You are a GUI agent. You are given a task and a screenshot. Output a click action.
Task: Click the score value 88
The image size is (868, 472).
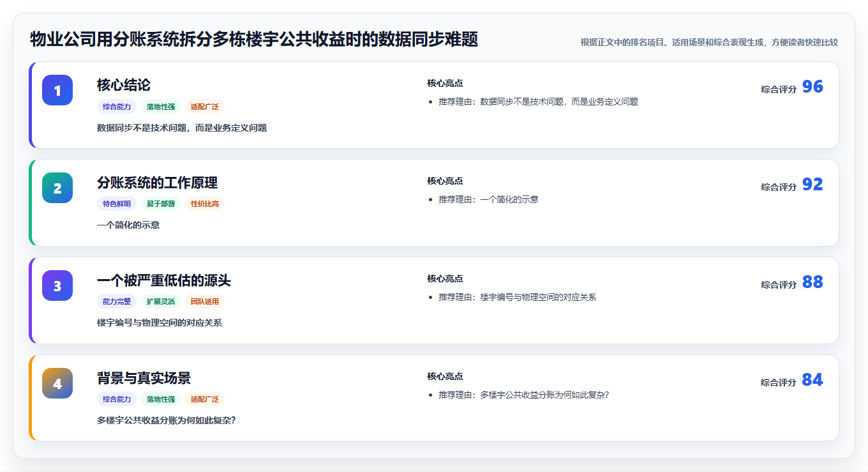point(812,282)
